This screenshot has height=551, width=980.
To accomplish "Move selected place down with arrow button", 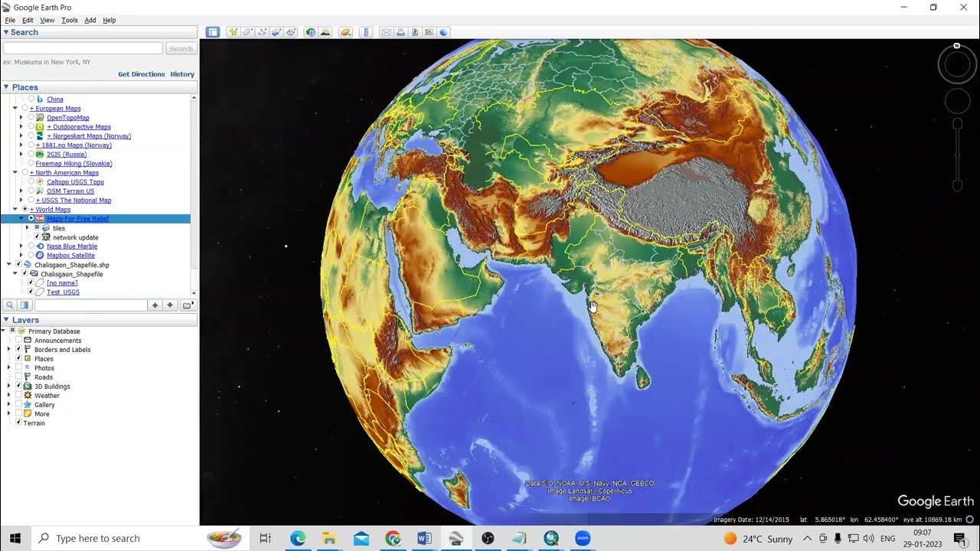I will [x=170, y=305].
